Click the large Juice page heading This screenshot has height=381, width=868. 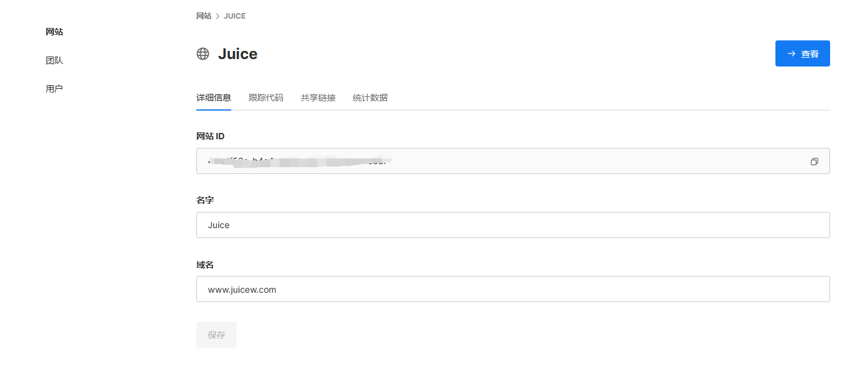point(238,54)
